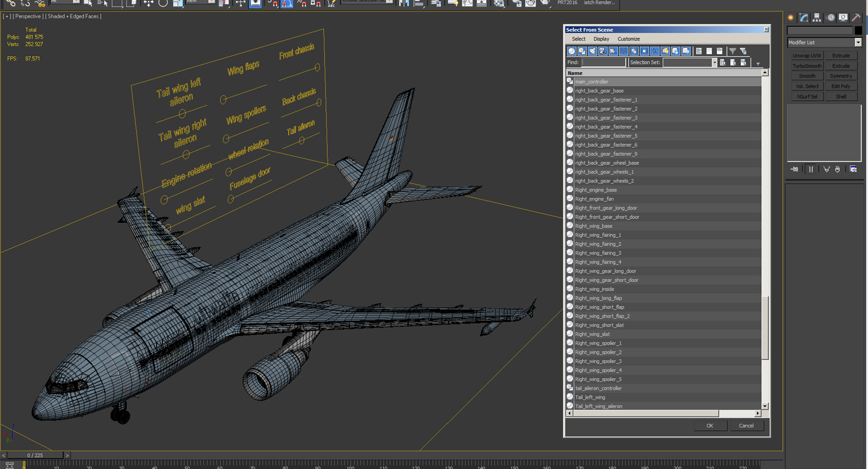Screen dimensions: 868x469
Task: Open the toolbar options arrow in Select From Scene
Action: 758,63
